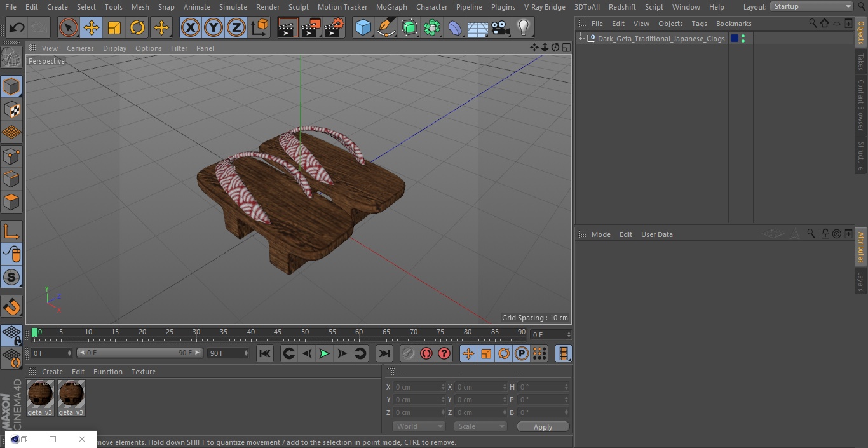The image size is (868, 448).
Task: Open the Simulate menu
Action: [233, 7]
